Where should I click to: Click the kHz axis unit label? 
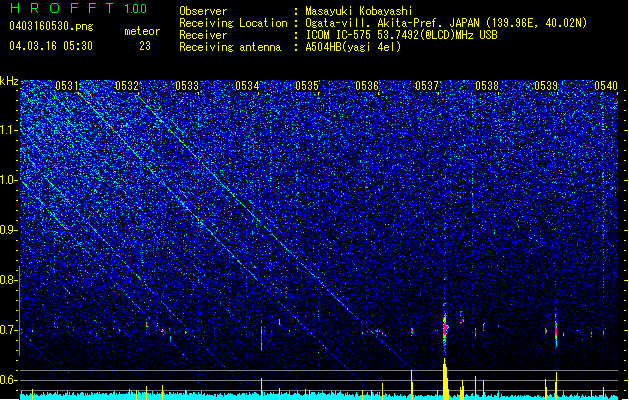click(x=9, y=81)
